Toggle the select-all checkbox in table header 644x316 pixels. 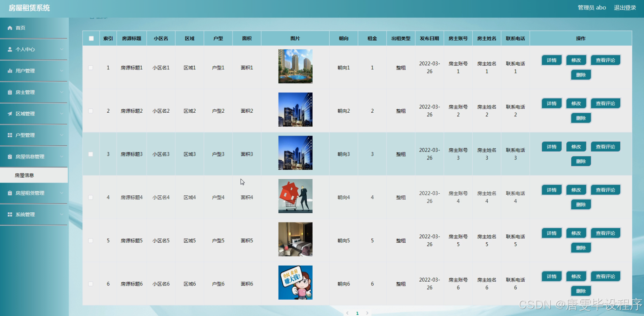91,39
